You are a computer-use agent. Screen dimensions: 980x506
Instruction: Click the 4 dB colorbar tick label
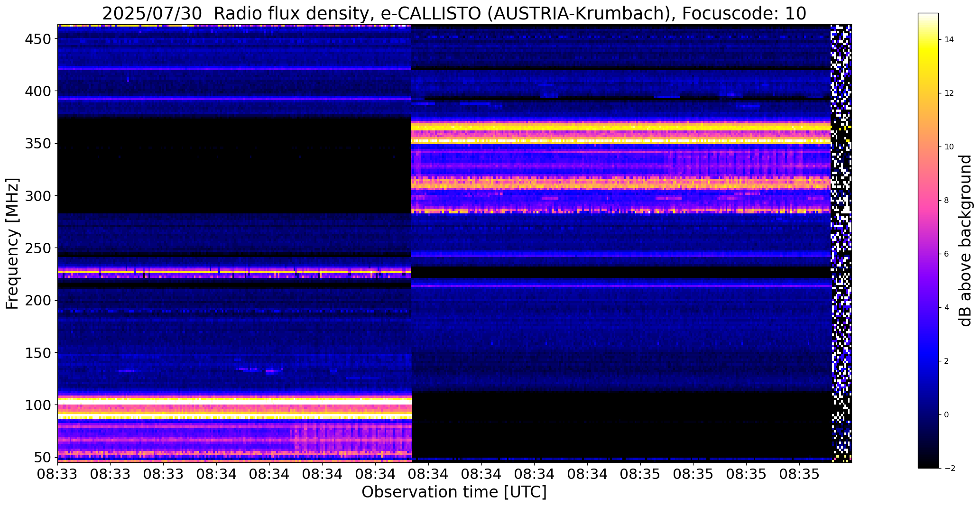[947, 308]
